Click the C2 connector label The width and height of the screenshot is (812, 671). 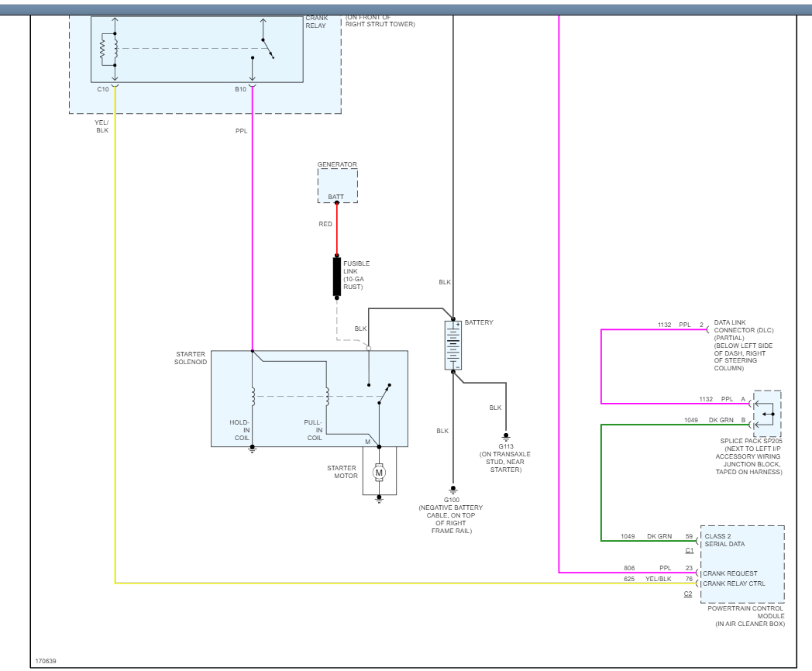point(687,594)
